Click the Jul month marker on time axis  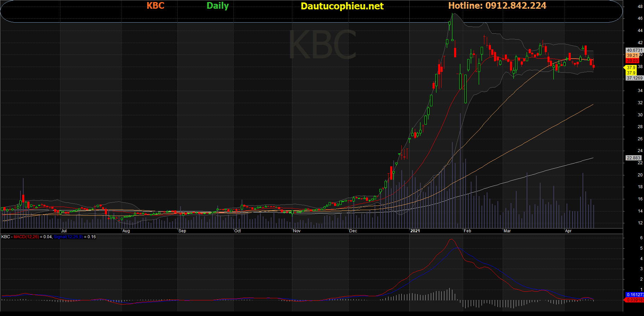click(x=64, y=231)
